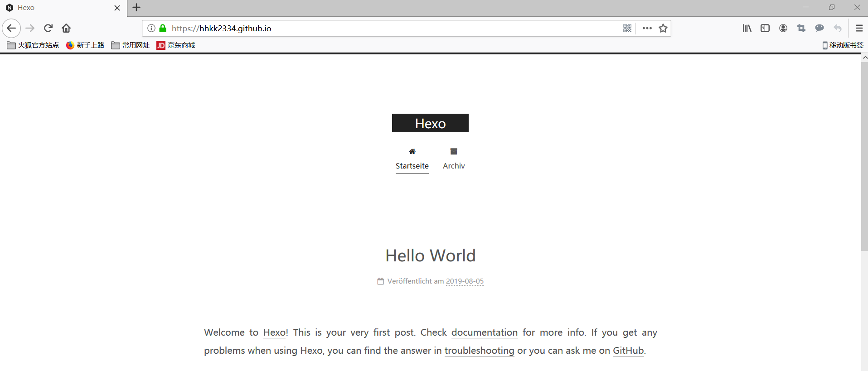Open the 常用网址 bookmark folder
This screenshot has height=371, width=868.
pos(131,45)
